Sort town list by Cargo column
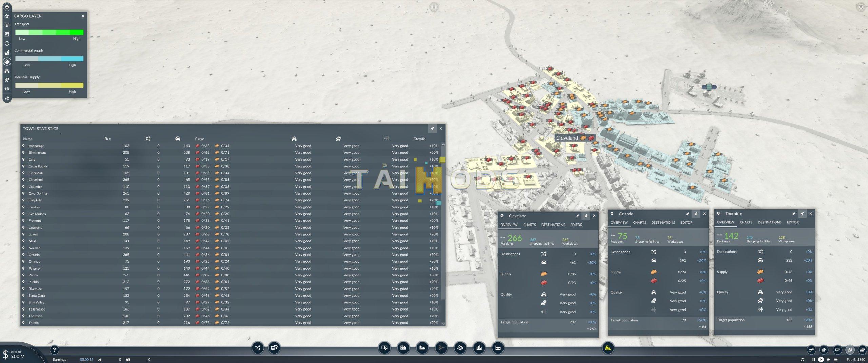Viewport: 868px width, 363px height. [200, 139]
